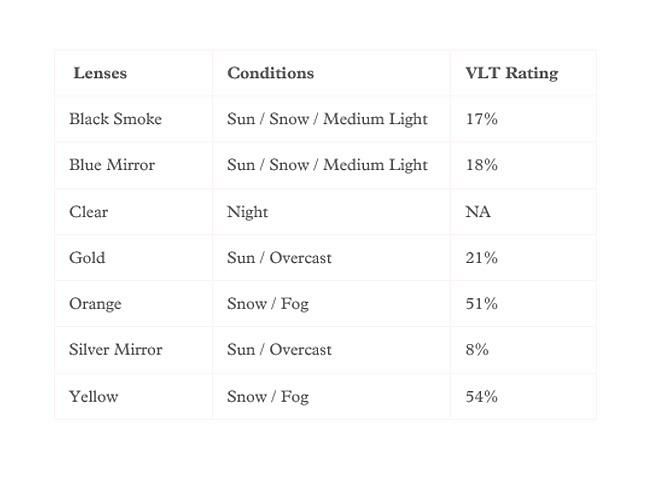Image resolution: width=650 pixels, height=500 pixels.
Task: Click the Night conditions cell
Action: point(247,212)
